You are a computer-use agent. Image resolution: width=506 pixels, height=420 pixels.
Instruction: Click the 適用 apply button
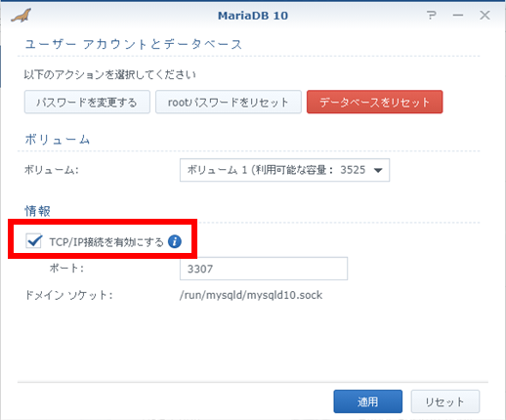[368, 401]
